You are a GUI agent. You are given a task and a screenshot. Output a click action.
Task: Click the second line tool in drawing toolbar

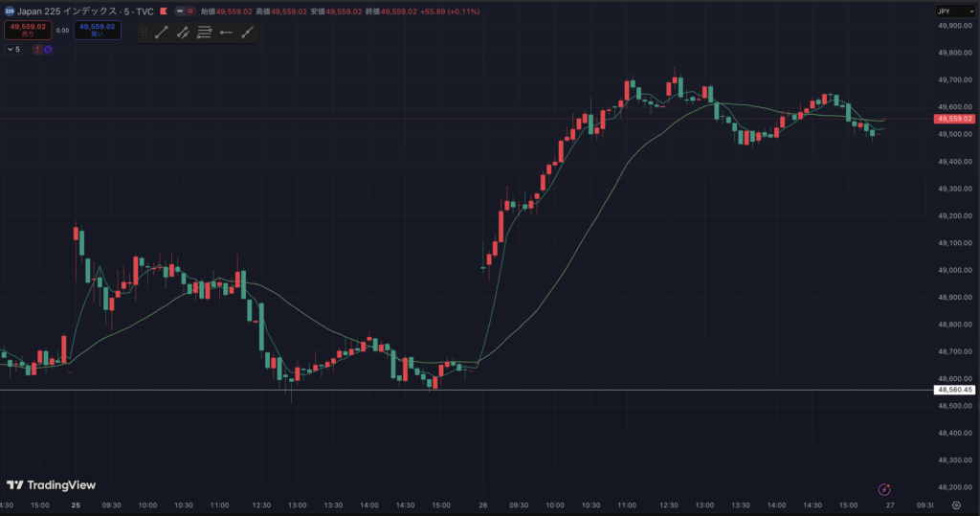pyautogui.click(x=183, y=33)
